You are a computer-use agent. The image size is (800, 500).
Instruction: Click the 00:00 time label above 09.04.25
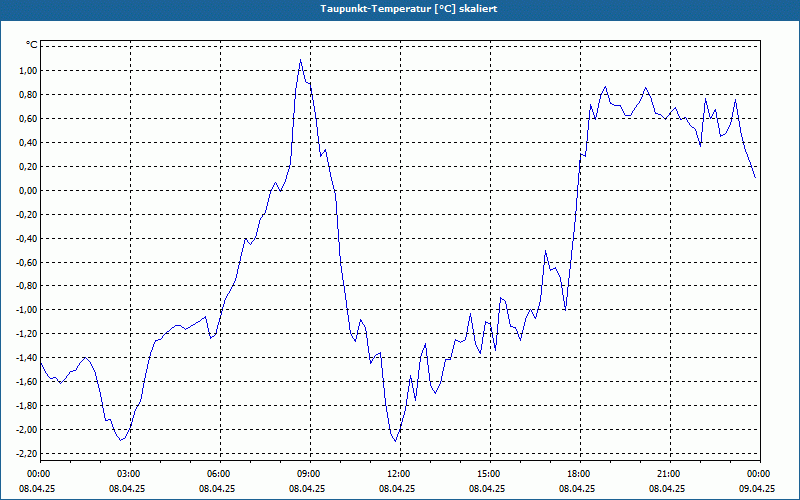[x=758, y=474]
